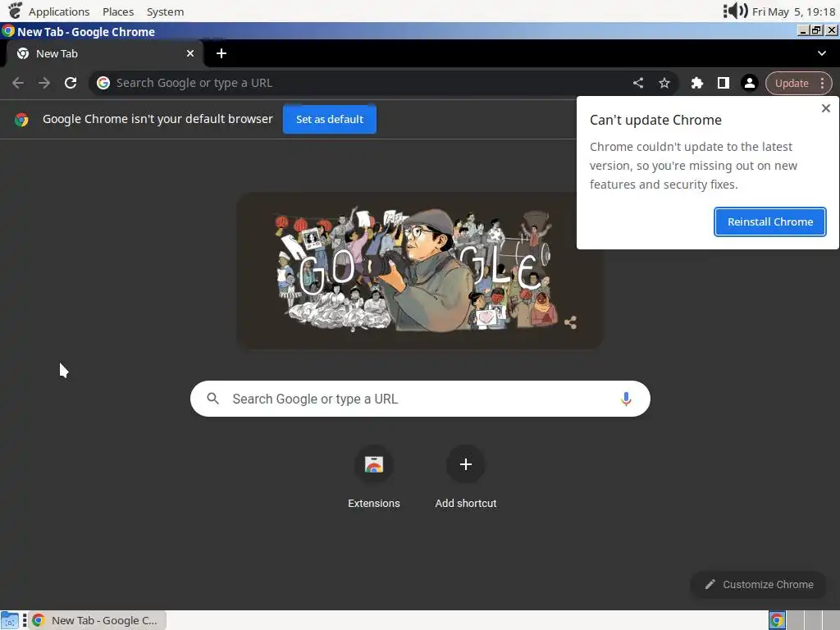Dismiss the Can't update Chrome popup
This screenshot has width=840, height=630.
click(826, 108)
